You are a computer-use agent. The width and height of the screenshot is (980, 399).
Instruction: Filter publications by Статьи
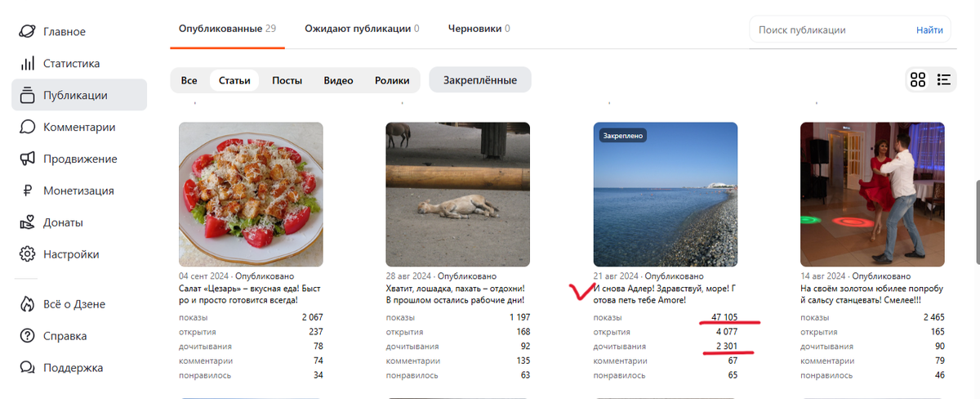(x=234, y=80)
